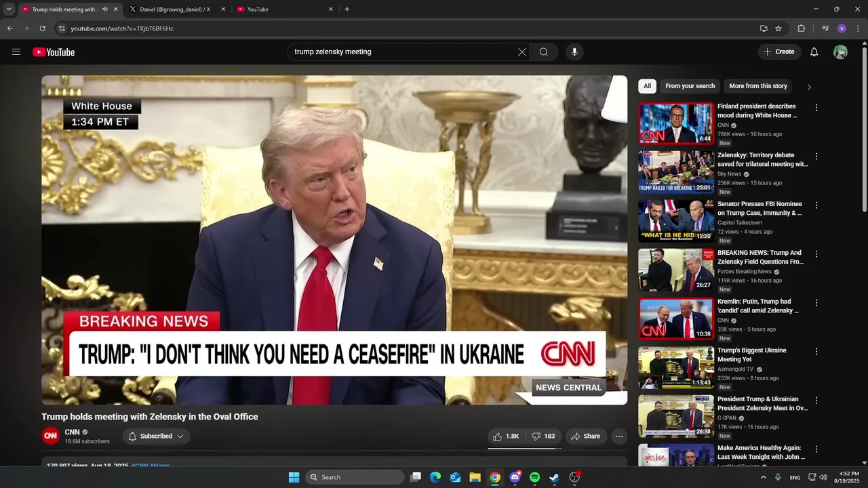Mute the tab via its speaker icon
The height and width of the screenshot is (488, 868).
(x=104, y=9)
